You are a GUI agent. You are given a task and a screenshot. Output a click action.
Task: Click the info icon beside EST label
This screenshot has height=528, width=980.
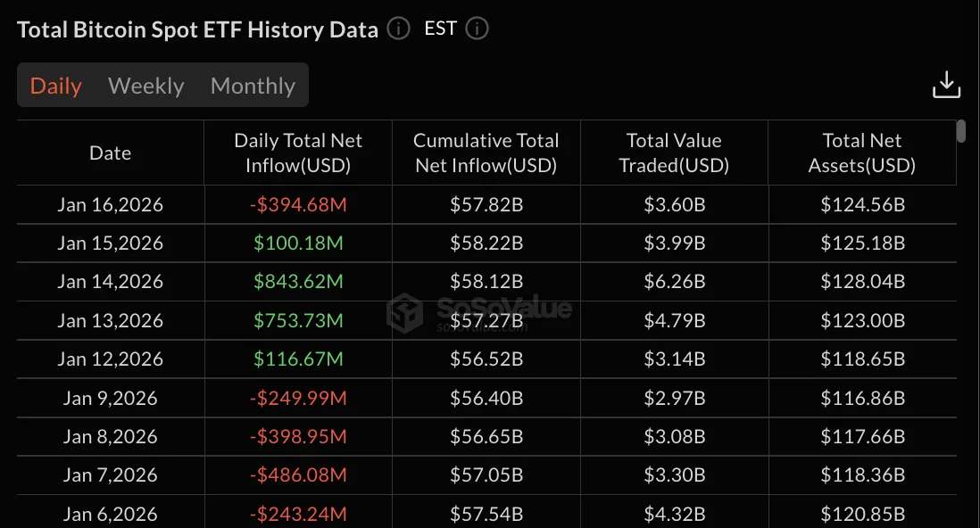point(477,29)
